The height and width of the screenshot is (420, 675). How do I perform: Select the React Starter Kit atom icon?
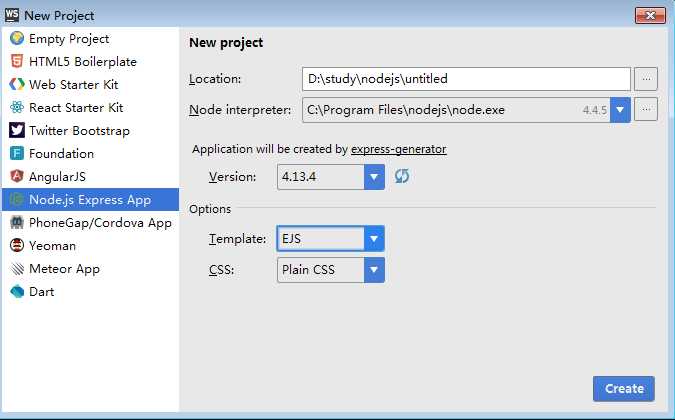click(x=17, y=107)
